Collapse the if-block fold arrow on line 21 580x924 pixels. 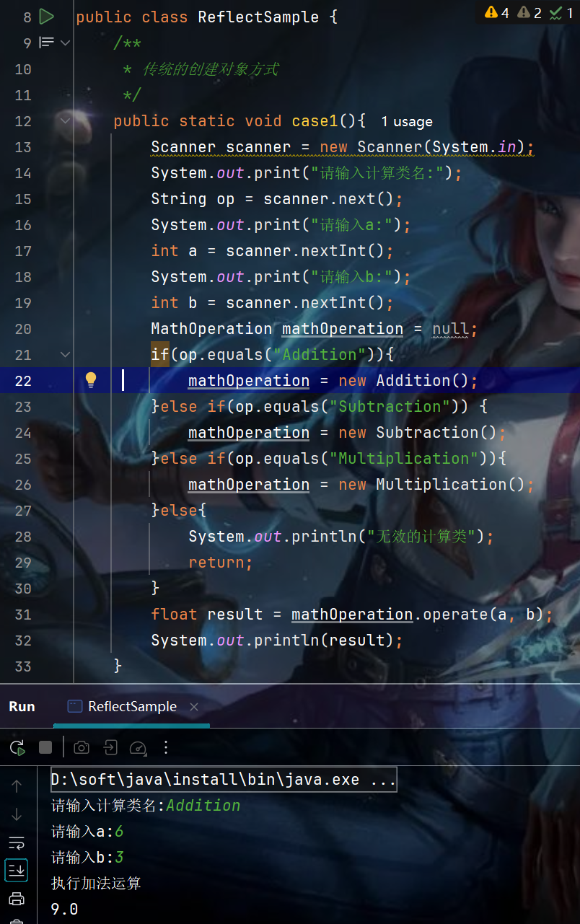click(65, 354)
